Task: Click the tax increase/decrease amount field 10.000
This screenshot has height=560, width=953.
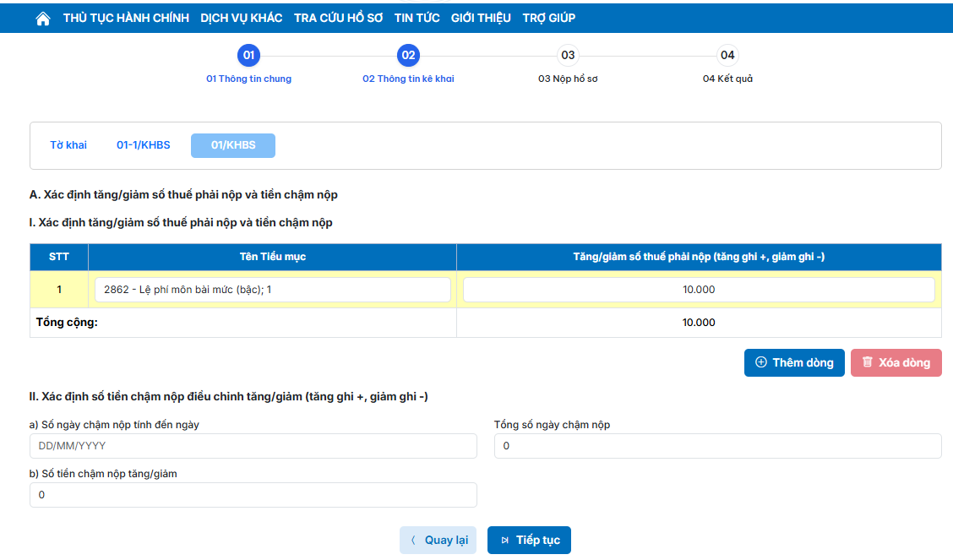Action: (699, 290)
